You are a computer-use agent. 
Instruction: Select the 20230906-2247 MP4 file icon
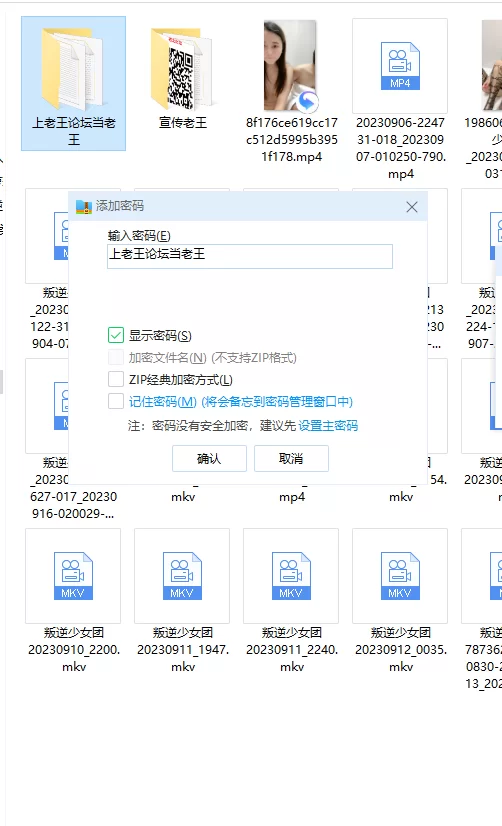coord(400,66)
